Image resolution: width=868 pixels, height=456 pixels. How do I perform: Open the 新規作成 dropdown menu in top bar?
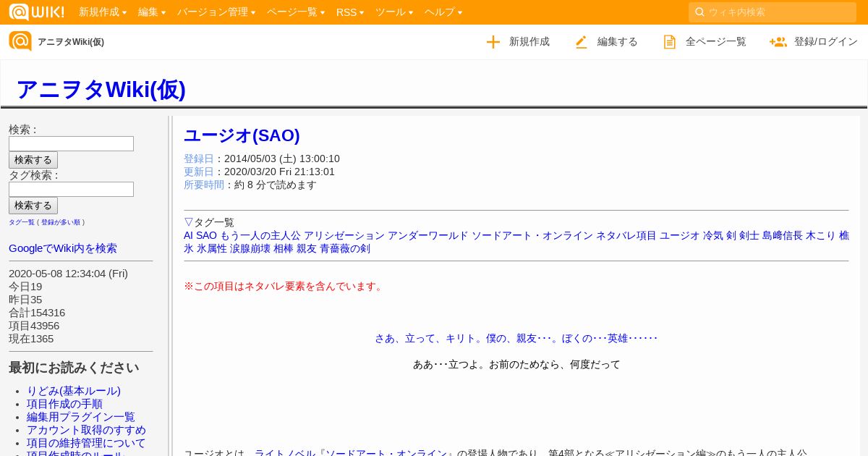pyautogui.click(x=103, y=12)
